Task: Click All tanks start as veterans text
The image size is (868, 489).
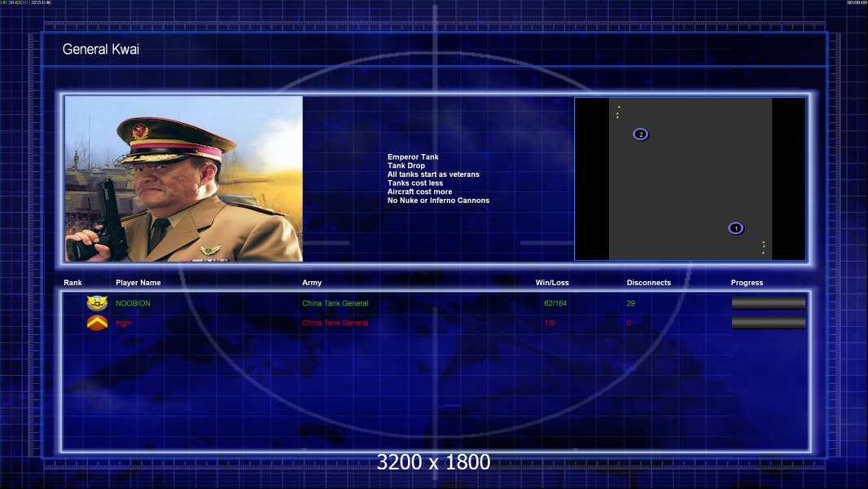Action: (x=433, y=174)
